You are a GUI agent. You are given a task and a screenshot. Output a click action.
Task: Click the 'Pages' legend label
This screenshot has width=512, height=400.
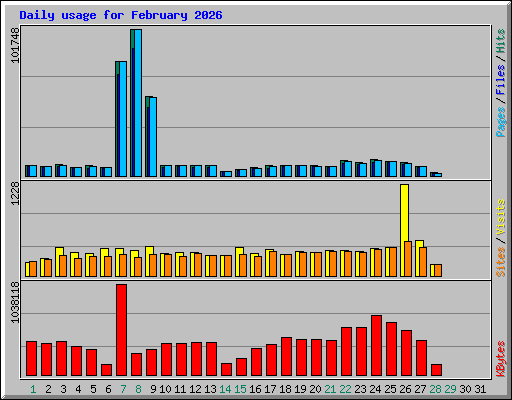tap(501, 122)
